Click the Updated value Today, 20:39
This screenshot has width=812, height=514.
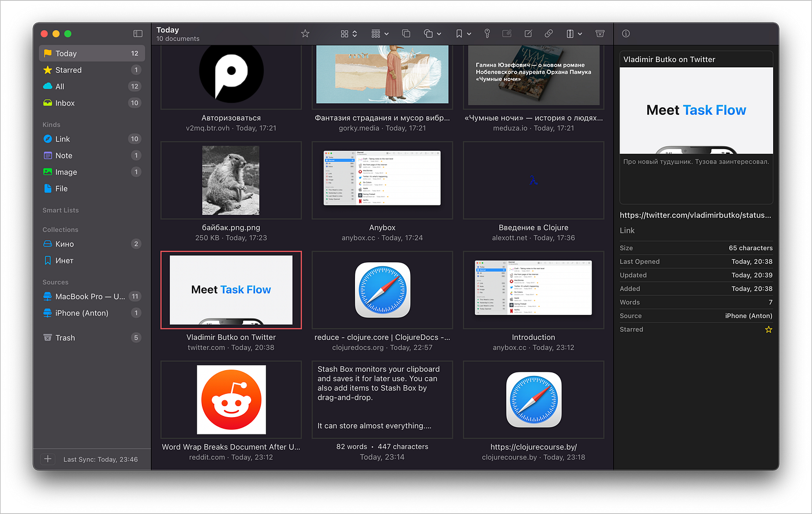point(752,275)
